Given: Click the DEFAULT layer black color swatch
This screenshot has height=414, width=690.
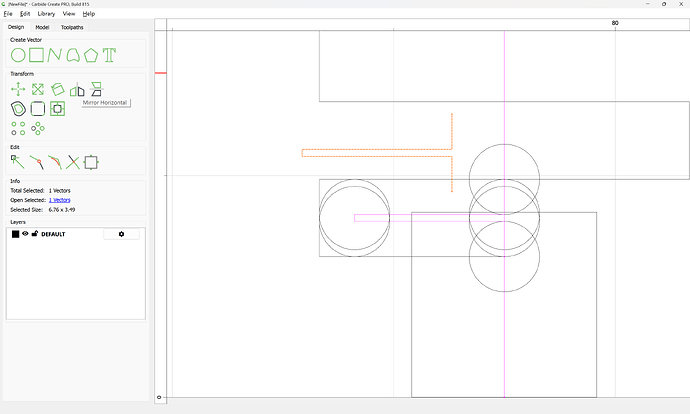Looking at the screenshot, I should tap(15, 234).
